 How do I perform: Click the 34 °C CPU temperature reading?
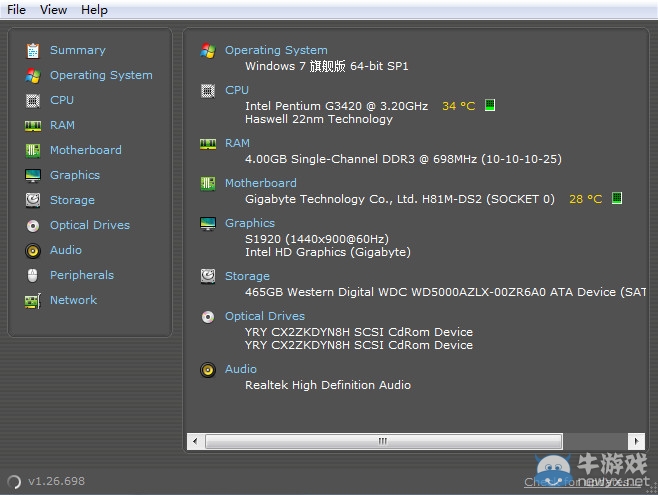coord(458,106)
